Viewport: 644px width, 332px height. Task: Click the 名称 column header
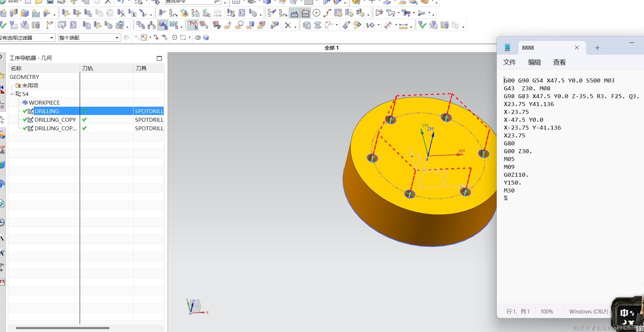(44, 68)
